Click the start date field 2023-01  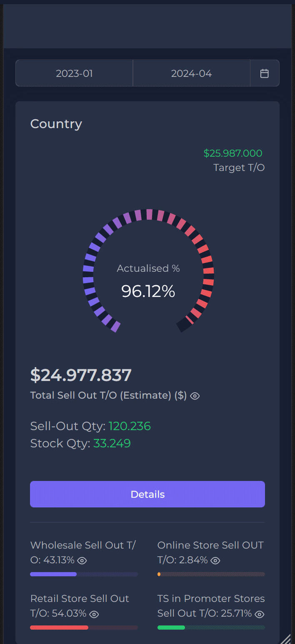(x=74, y=74)
